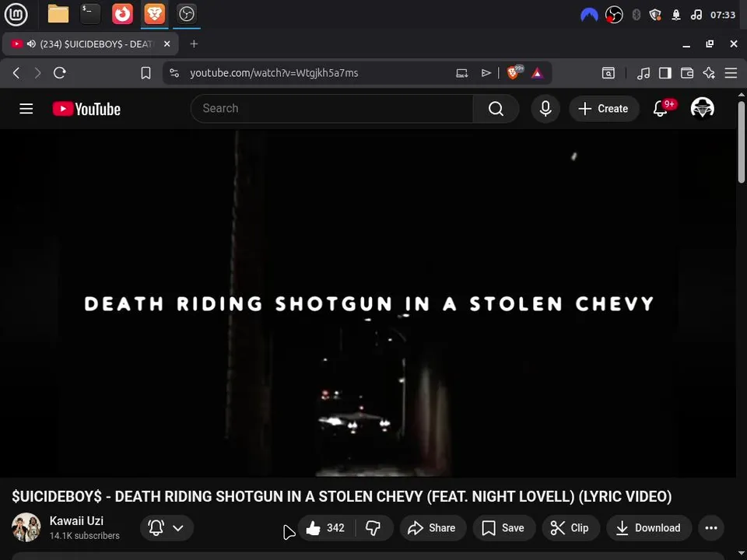Start voice search with microphone

[545, 109]
